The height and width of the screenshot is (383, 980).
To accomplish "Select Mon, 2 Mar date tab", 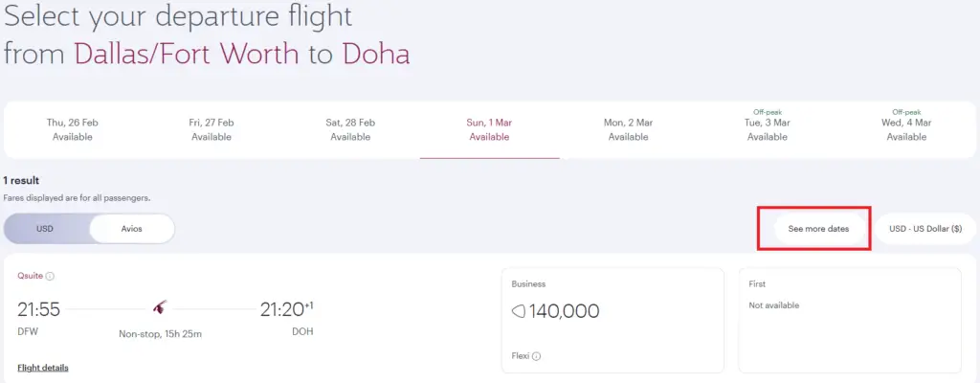I will (x=628, y=129).
